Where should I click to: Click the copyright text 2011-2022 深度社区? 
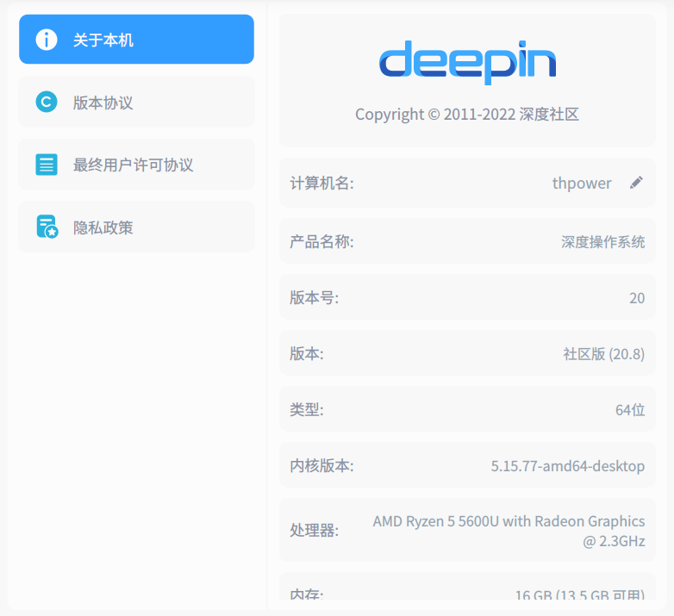coord(467,115)
